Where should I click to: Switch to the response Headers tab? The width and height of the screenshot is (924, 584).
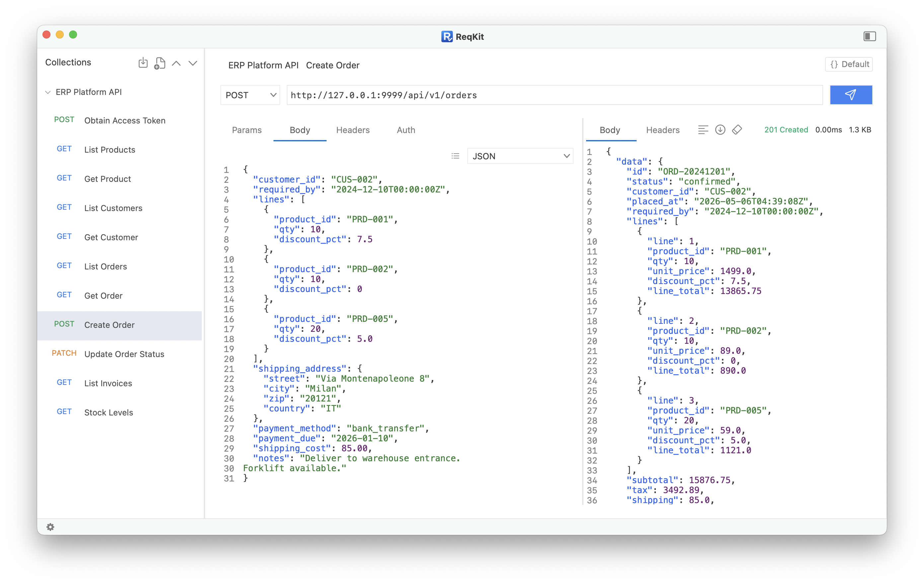click(x=663, y=130)
